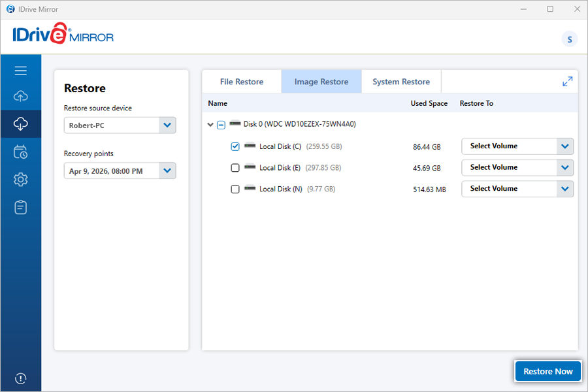Open the Scheduler calendar icon

(20, 152)
